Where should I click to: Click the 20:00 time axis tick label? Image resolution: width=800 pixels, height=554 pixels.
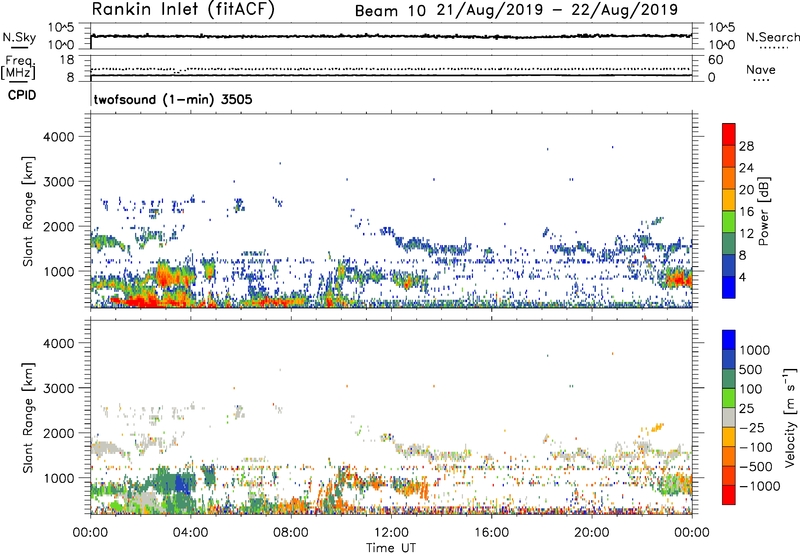pos(592,533)
